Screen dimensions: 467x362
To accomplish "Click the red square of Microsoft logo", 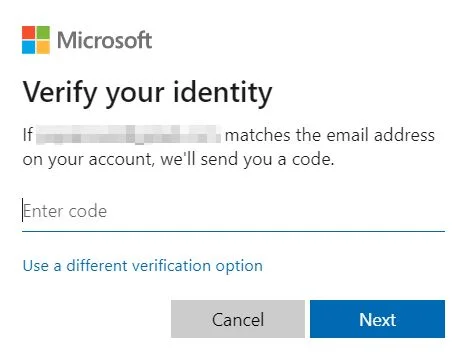I will tap(29, 33).
